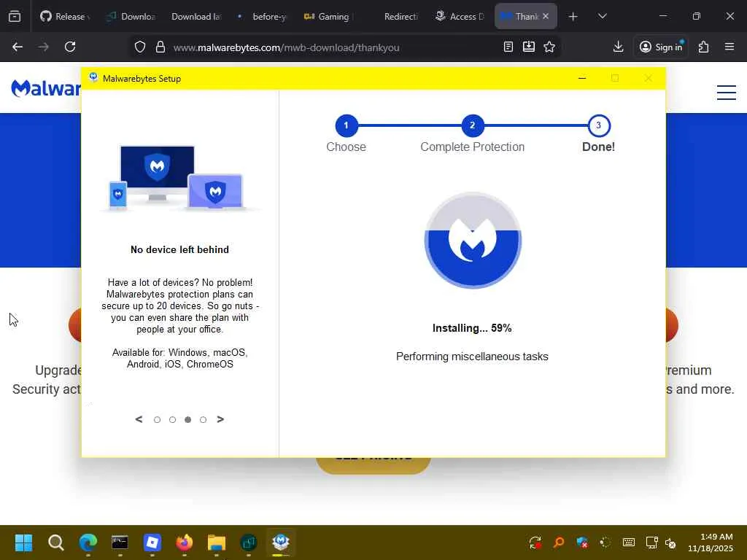Open the touch keyboard tray icon
The width and height of the screenshot is (747, 560).
point(629,542)
